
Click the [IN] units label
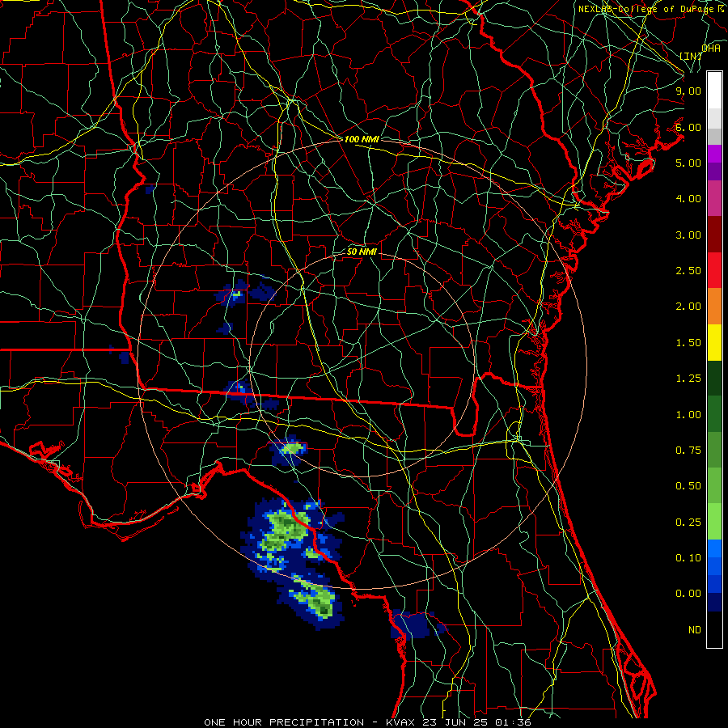[691, 56]
